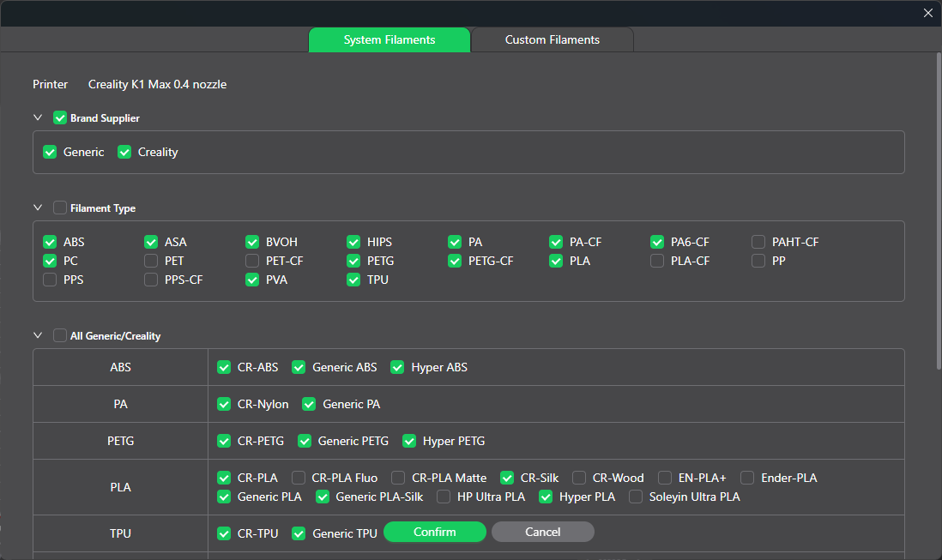Check the PLA-CF filament type box

[657, 261]
